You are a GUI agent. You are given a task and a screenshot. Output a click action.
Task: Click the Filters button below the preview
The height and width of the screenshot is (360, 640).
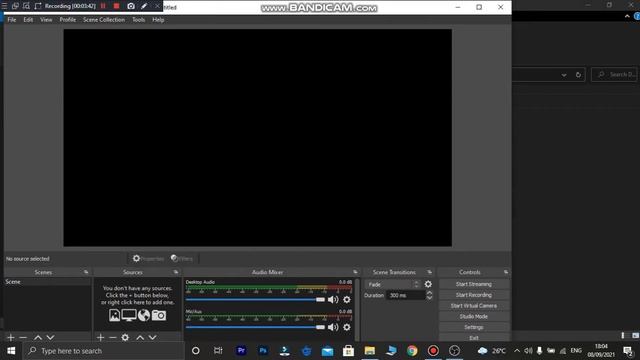click(x=182, y=258)
